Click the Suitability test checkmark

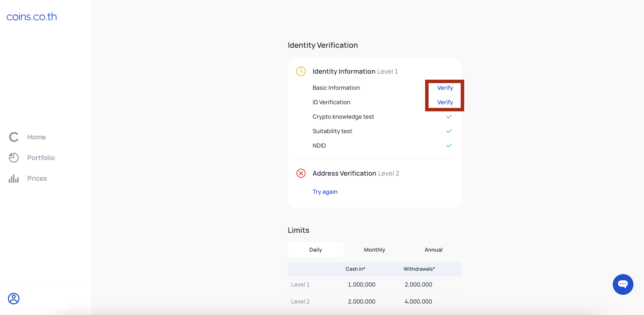[x=449, y=131]
